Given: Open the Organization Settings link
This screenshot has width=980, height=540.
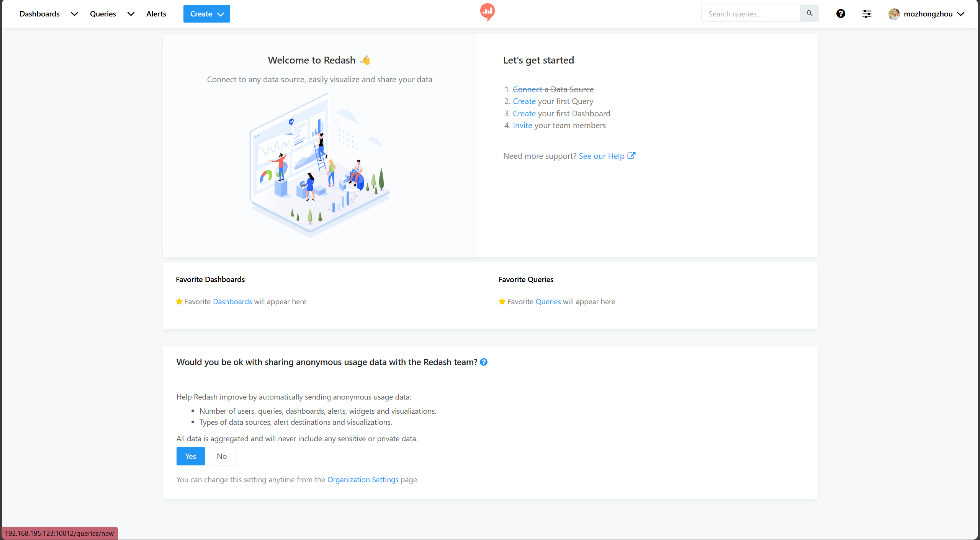Looking at the screenshot, I should click(x=363, y=480).
